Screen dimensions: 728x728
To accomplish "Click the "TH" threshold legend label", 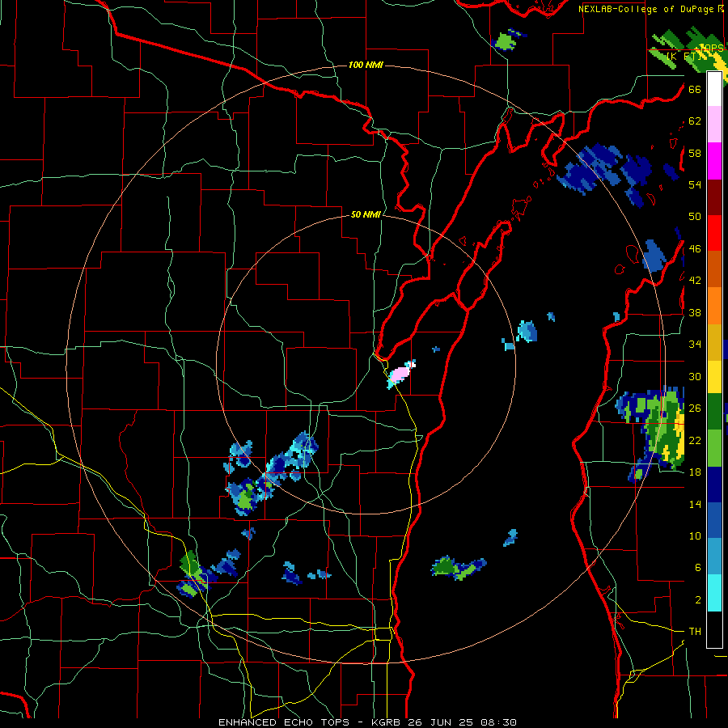I will point(695,632).
